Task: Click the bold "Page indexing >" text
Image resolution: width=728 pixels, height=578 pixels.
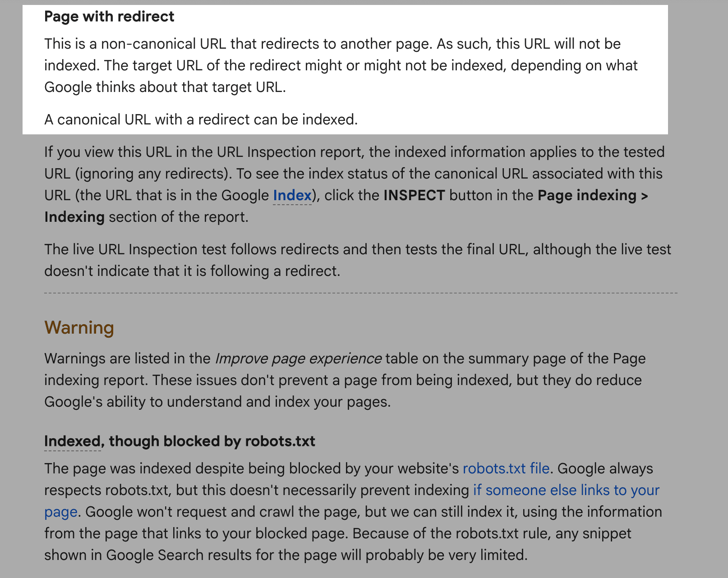Action: pyautogui.click(x=593, y=195)
